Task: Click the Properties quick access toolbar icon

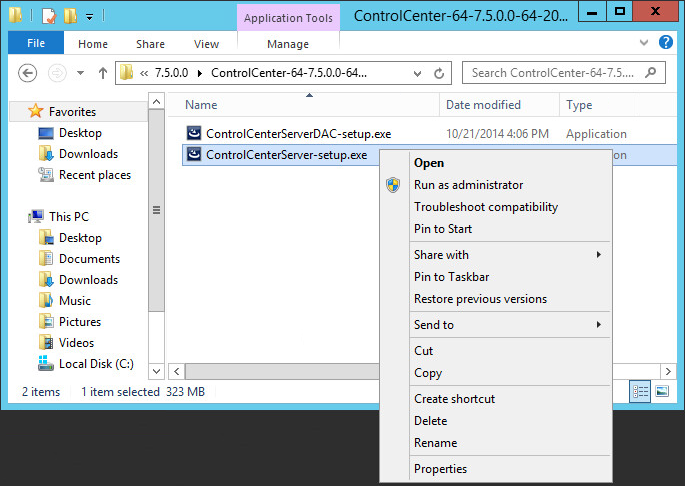Action: coord(49,16)
